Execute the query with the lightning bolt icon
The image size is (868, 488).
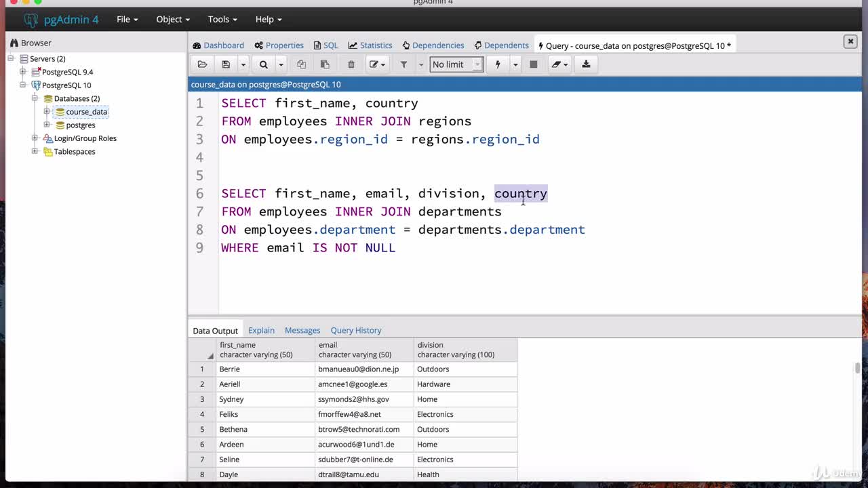(x=498, y=64)
